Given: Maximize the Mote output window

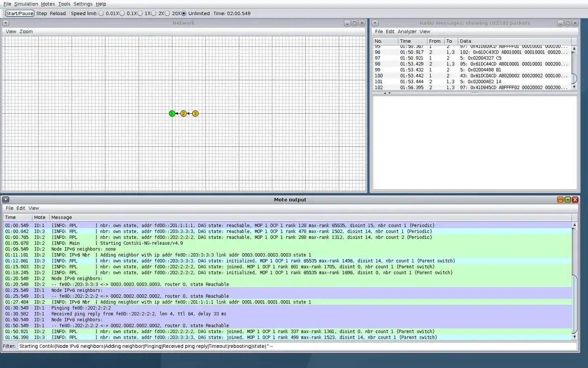Looking at the screenshot, I should point(567,200).
